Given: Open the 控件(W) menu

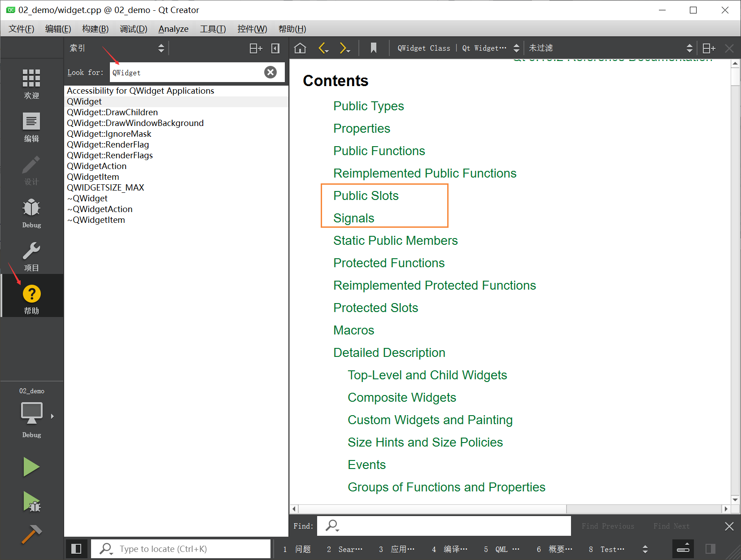Looking at the screenshot, I should [x=252, y=29].
